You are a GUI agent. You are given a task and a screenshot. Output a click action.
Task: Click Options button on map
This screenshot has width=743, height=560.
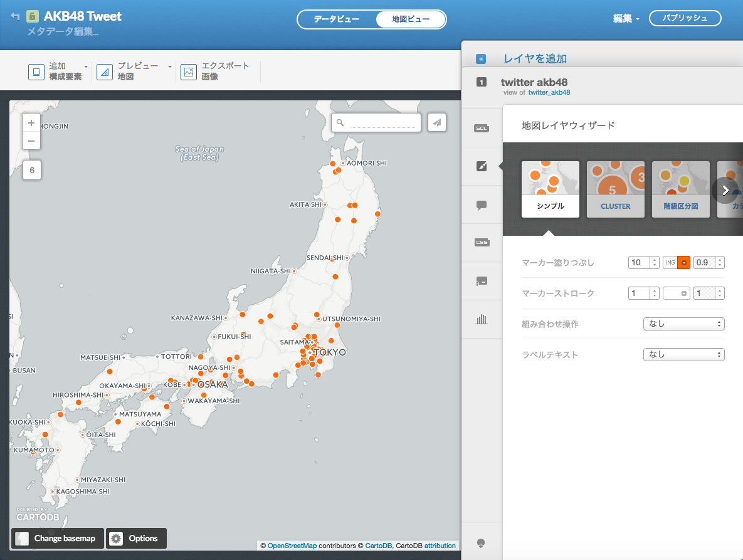136,539
